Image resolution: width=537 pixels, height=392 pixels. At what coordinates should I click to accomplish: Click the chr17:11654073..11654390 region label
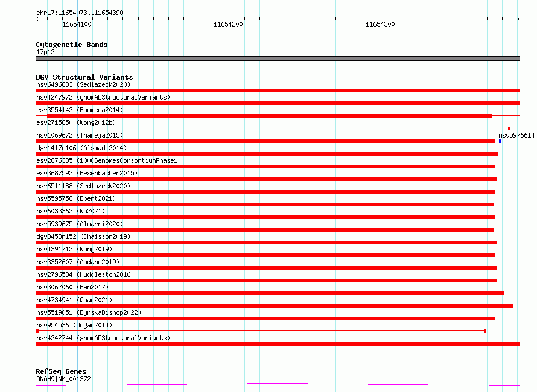pos(80,13)
